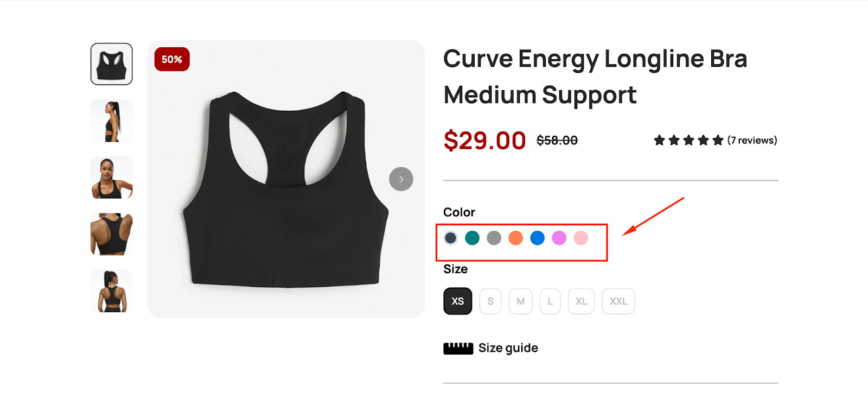The width and height of the screenshot is (868, 398).
Task: Open the Size guide link
Action: [x=508, y=348]
